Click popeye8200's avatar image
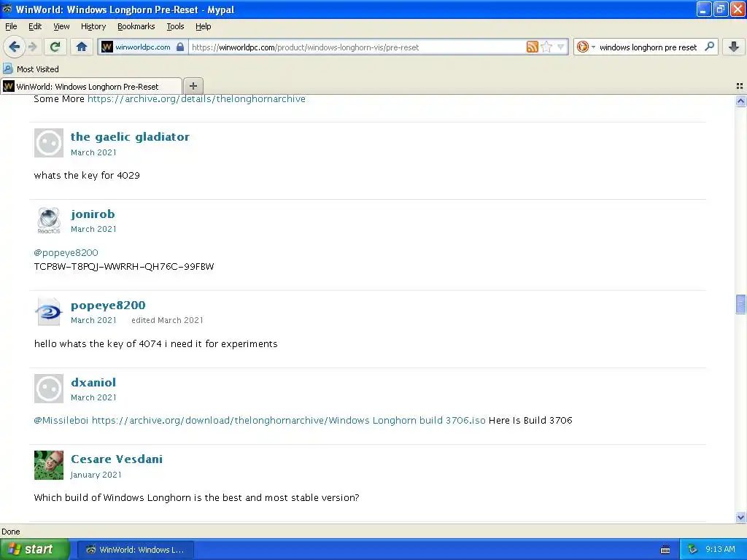 pyautogui.click(x=49, y=311)
